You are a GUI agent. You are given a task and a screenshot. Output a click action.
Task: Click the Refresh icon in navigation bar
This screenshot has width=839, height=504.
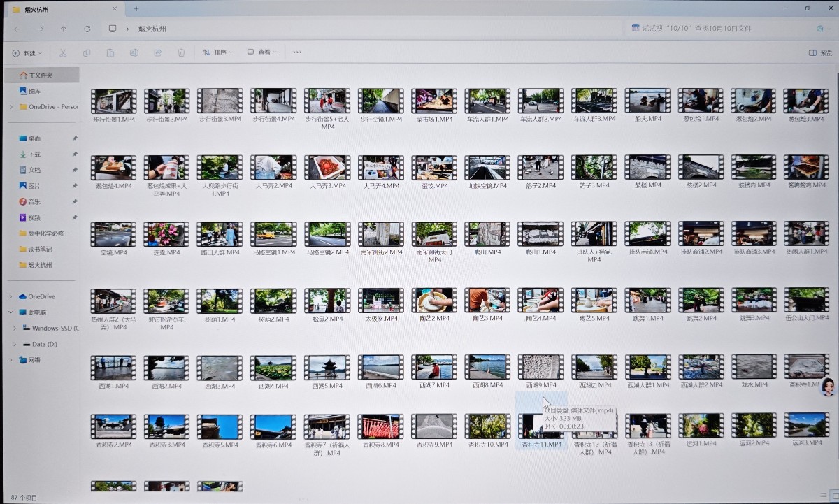pos(87,29)
